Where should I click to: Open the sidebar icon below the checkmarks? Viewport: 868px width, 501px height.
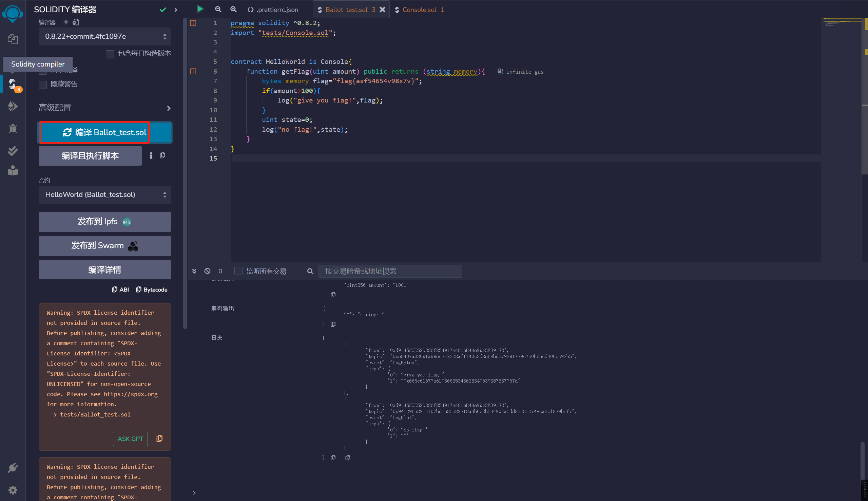point(13,171)
